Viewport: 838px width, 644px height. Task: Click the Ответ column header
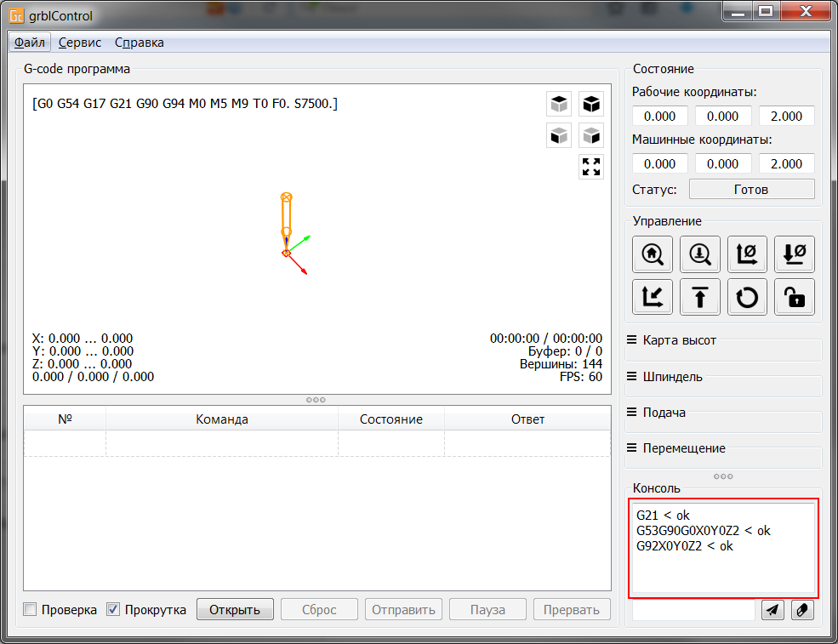coord(527,419)
